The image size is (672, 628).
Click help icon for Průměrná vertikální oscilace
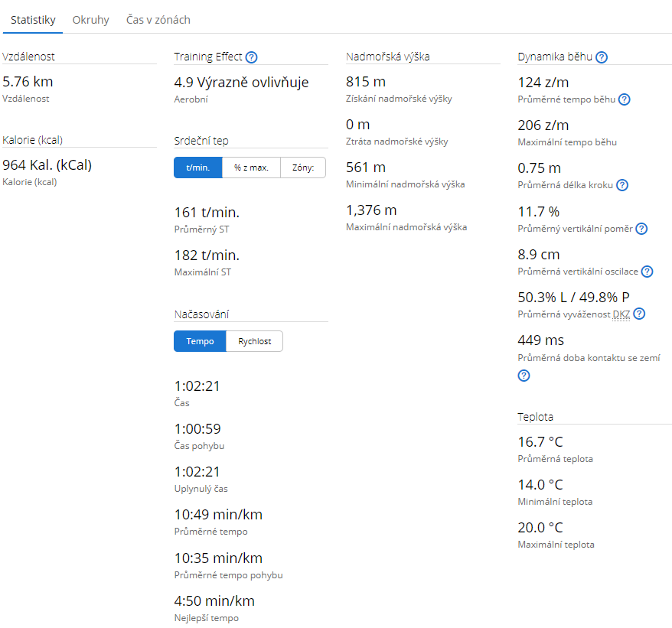point(647,272)
